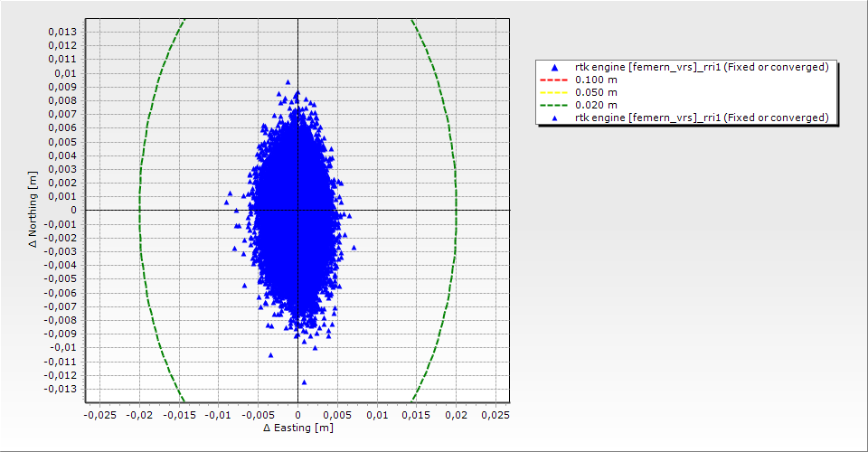Click the 0,02 tick label on Easting axis
Image resolution: width=868 pixels, height=452 pixels.
(456, 415)
